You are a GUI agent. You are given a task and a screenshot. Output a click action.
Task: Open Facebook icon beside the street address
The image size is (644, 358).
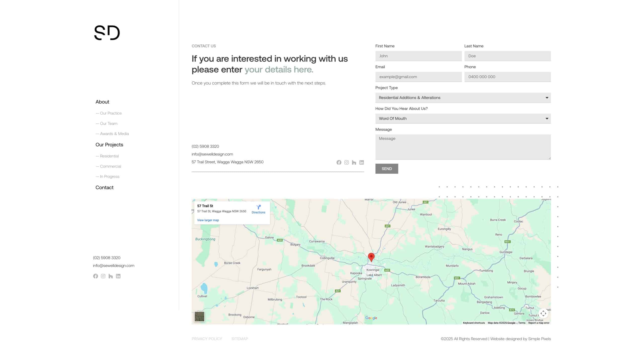(x=339, y=163)
